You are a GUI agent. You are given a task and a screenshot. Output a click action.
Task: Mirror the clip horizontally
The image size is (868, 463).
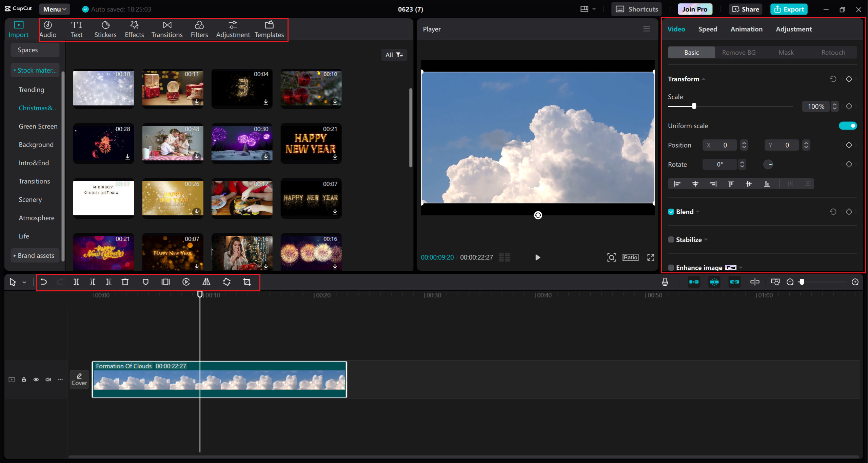pos(206,282)
